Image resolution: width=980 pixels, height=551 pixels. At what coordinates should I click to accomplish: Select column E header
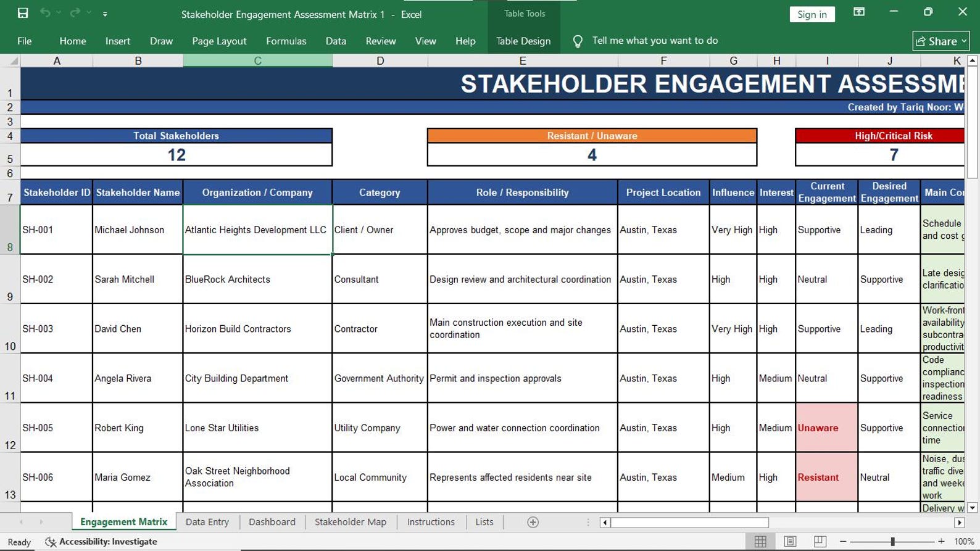coord(522,60)
